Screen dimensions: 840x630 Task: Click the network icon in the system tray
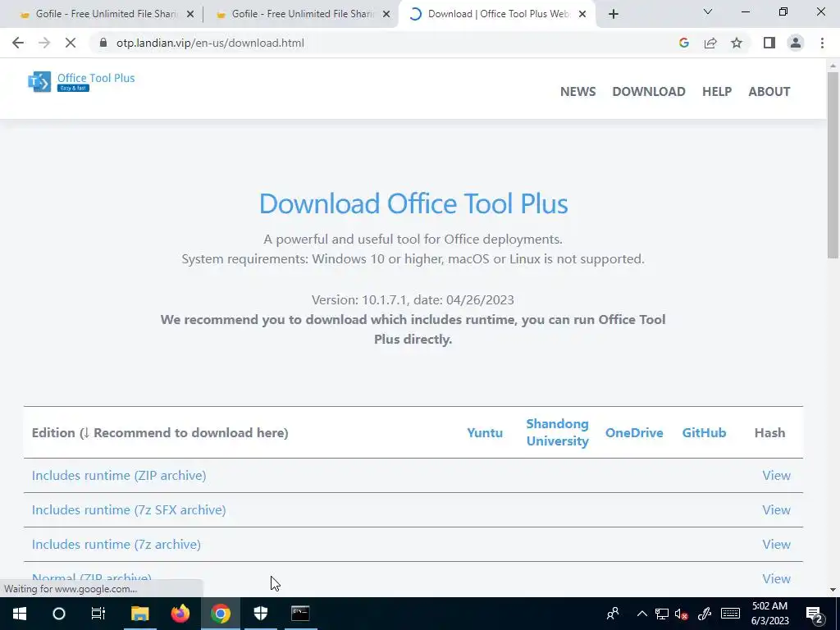pyautogui.click(x=662, y=614)
